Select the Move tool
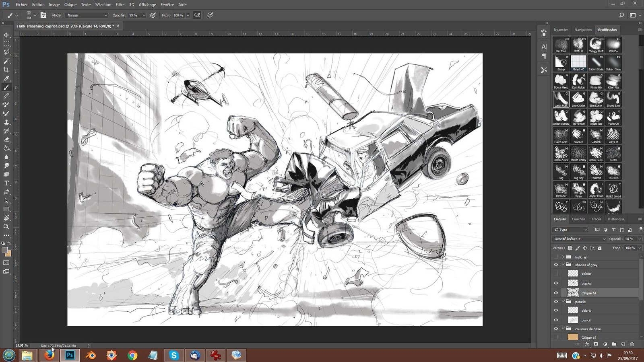Screen dimensions: 644x362 pos(6,35)
